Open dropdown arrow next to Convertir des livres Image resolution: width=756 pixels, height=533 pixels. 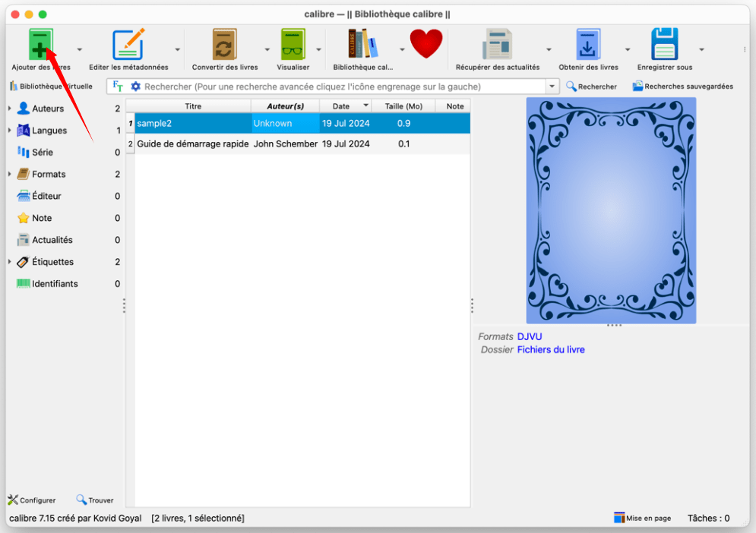click(x=267, y=49)
